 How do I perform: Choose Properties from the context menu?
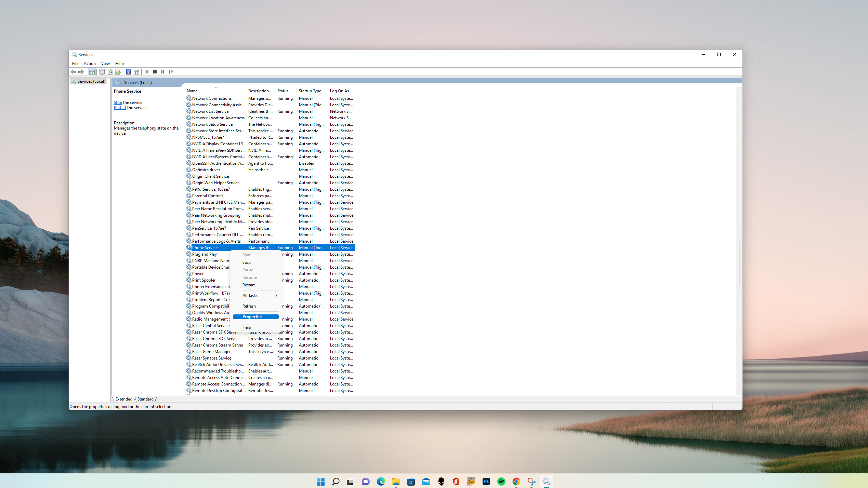tap(252, 316)
